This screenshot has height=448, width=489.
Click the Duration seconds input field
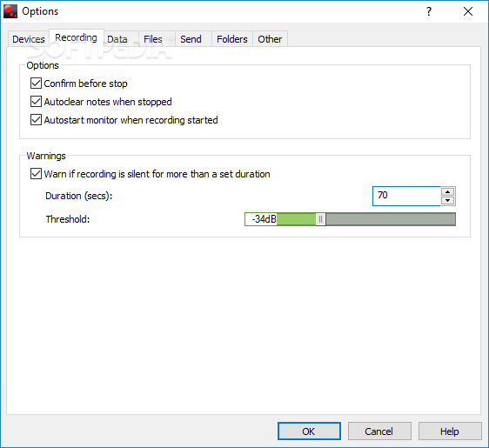[x=406, y=196]
